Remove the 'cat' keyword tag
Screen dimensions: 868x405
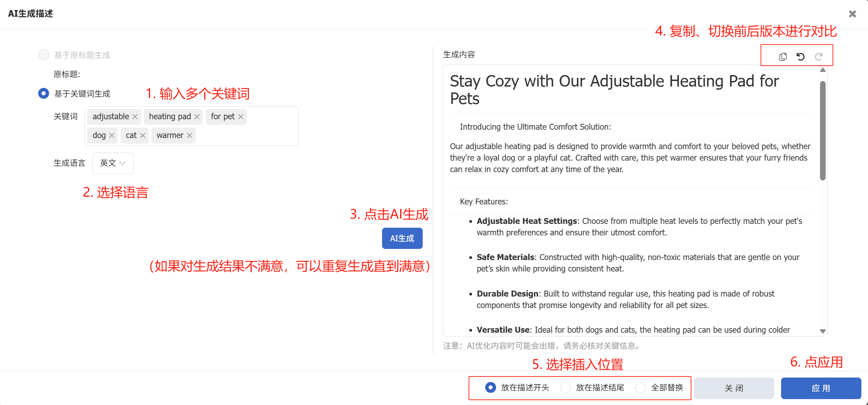[x=143, y=136]
